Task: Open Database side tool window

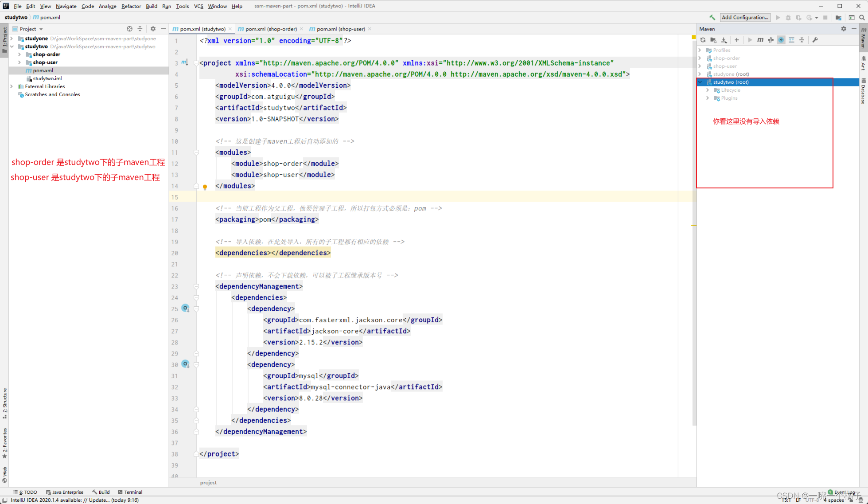Action: tap(864, 91)
